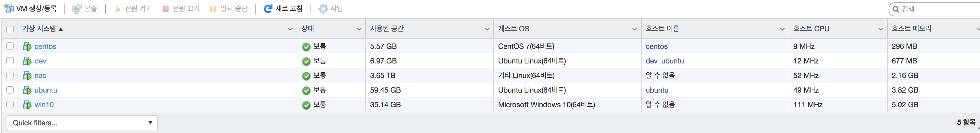
Task: Click green status check for ubuntu
Action: click(306, 90)
